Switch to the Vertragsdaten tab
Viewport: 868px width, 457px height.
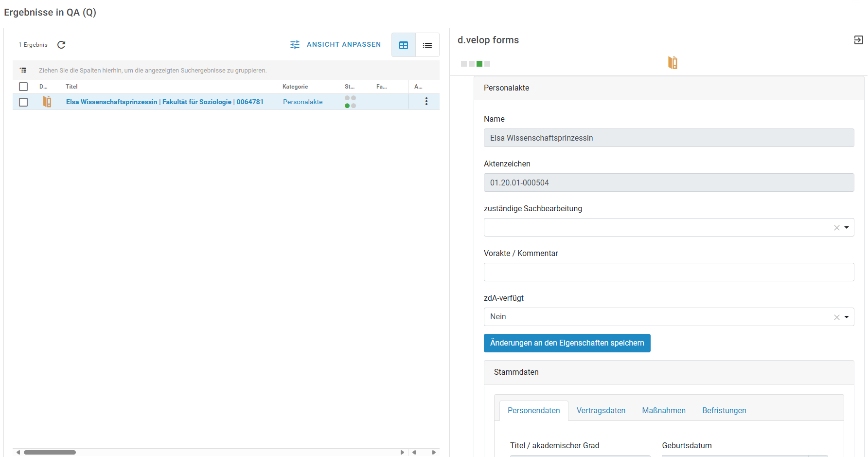(x=601, y=410)
